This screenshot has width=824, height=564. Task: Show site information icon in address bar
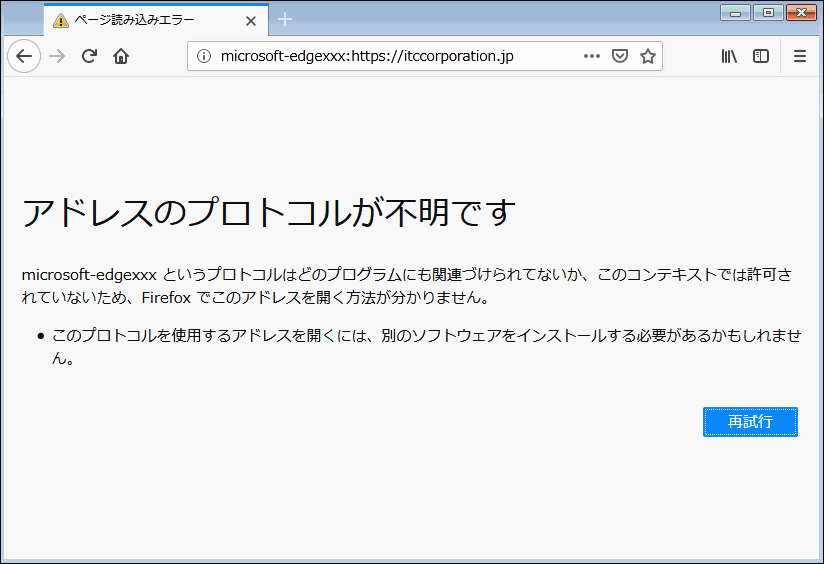pyautogui.click(x=204, y=56)
